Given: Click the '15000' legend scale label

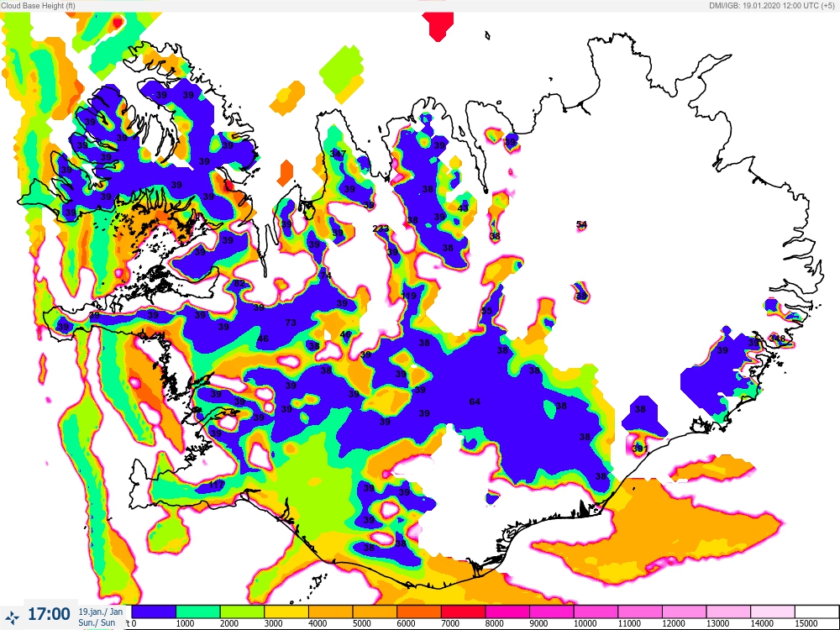Looking at the screenshot, I should tap(806, 623).
